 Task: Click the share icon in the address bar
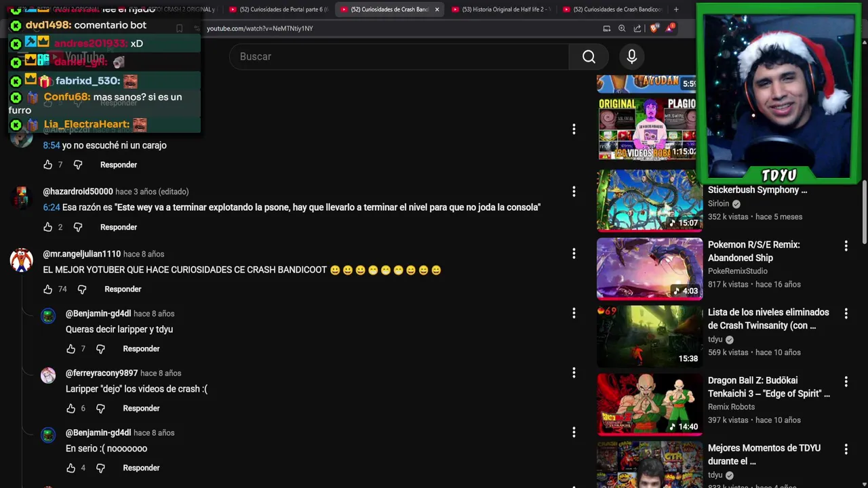click(637, 28)
